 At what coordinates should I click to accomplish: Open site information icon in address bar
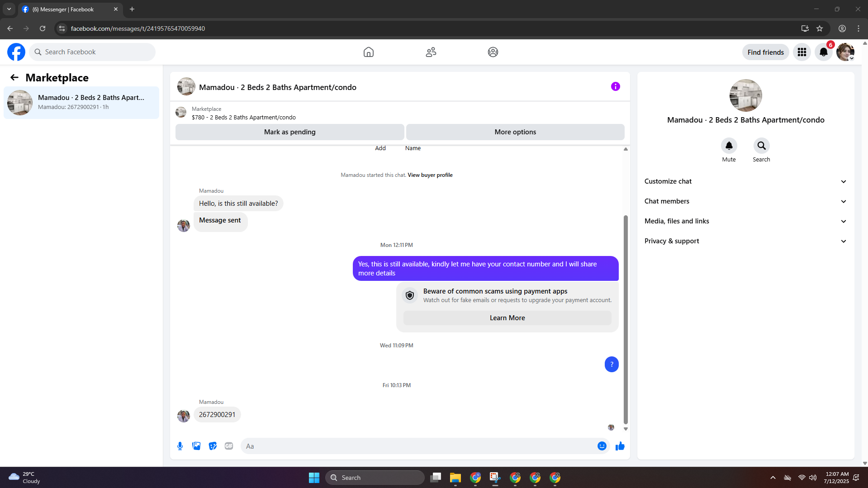tap(62, 28)
